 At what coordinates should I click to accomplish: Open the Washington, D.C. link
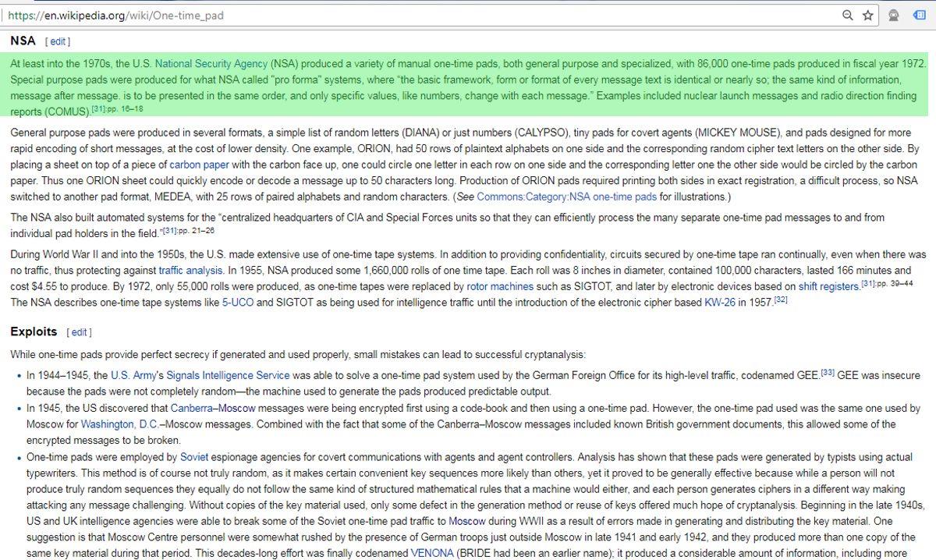pyautogui.click(x=119, y=424)
